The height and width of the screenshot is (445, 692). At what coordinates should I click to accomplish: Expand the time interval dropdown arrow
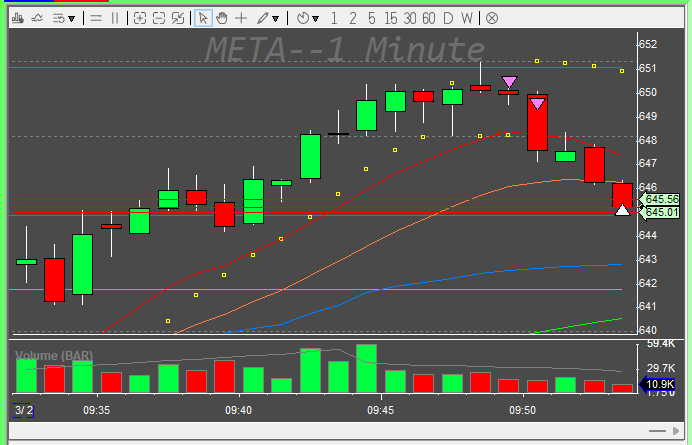(x=316, y=19)
